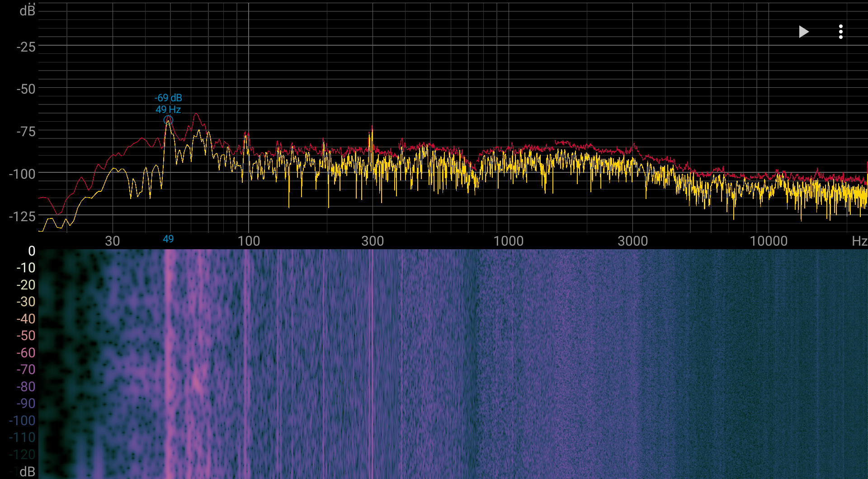This screenshot has width=868, height=479.
Task: Click the 10000 Hz axis label
Action: 769,241
